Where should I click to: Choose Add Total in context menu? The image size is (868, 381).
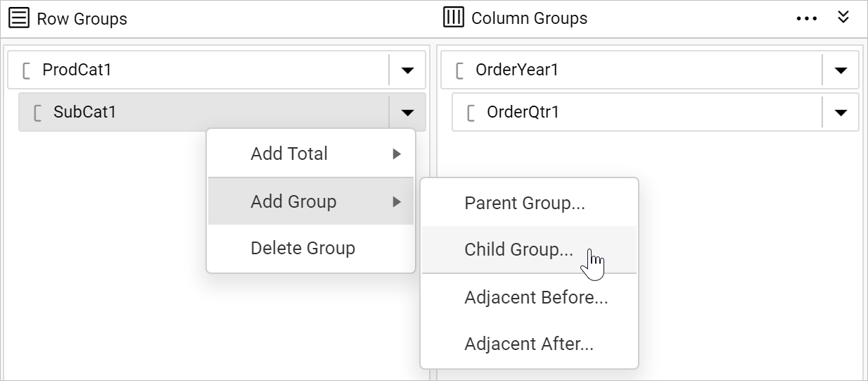tap(311, 154)
